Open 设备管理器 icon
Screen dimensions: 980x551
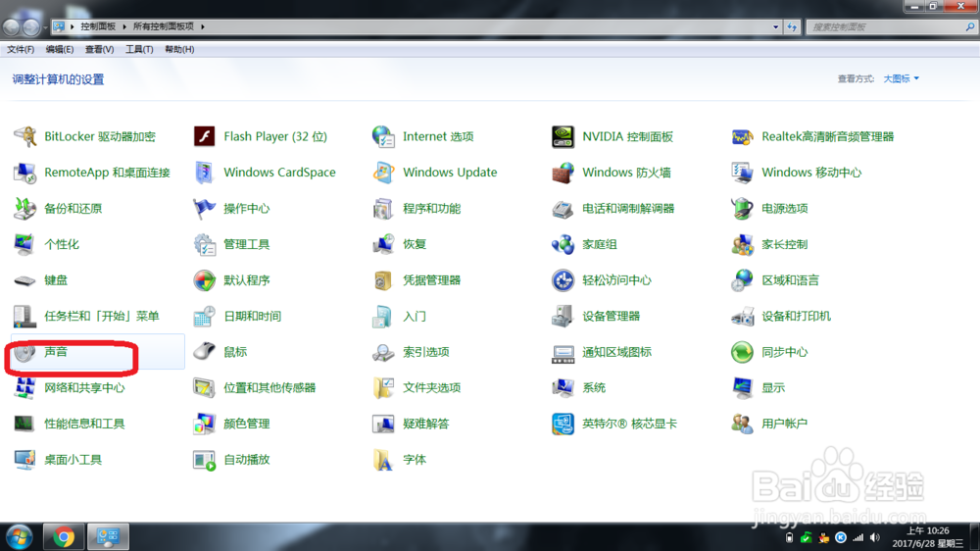(563, 316)
